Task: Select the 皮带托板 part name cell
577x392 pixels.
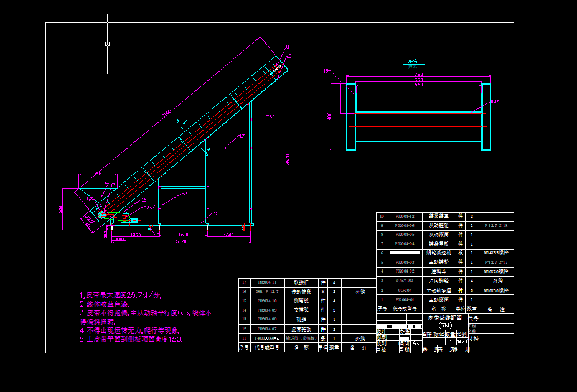Action: (x=301, y=329)
